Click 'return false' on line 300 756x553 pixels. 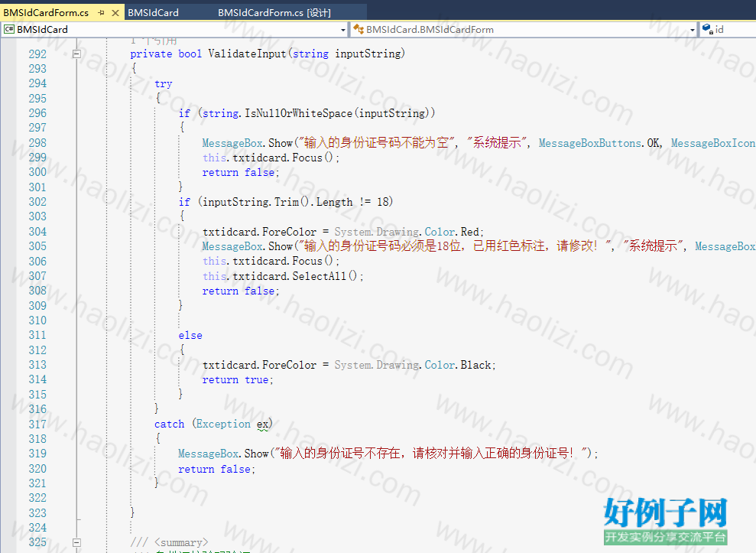238,172
